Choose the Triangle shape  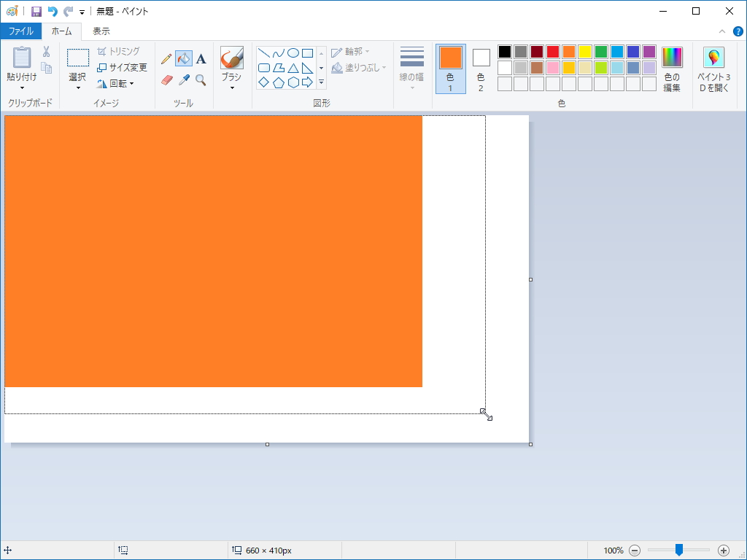(293, 68)
